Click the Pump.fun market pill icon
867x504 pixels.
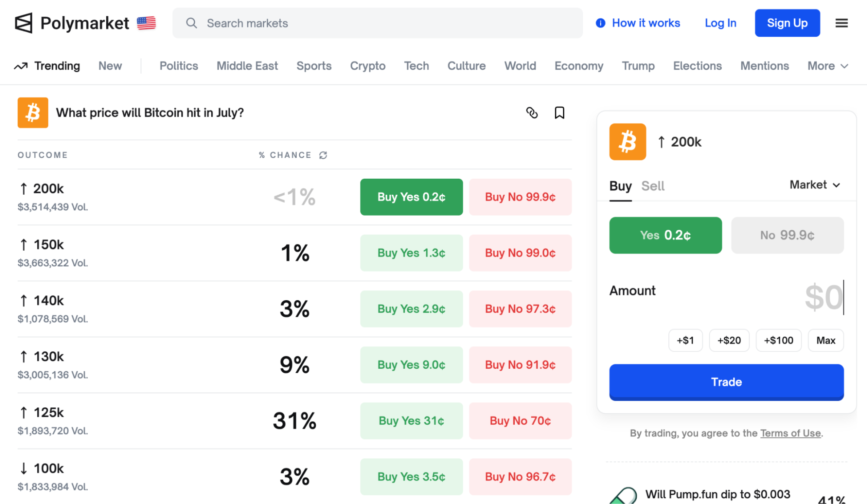tap(623, 495)
